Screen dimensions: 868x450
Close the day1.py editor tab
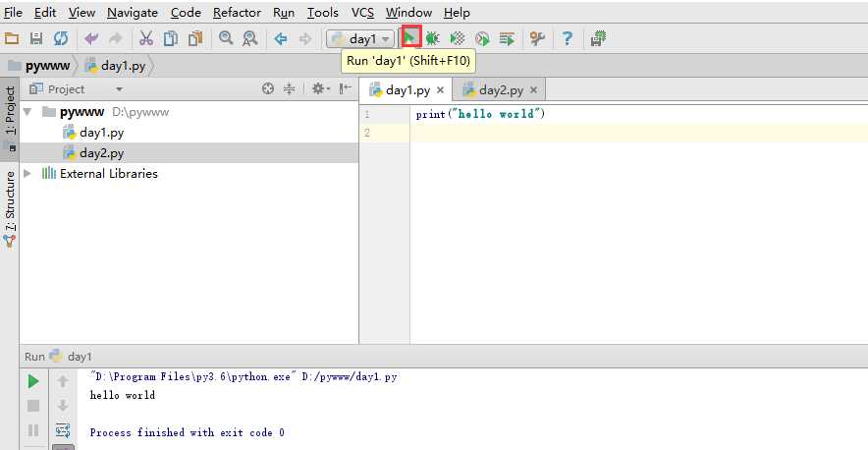pos(440,89)
